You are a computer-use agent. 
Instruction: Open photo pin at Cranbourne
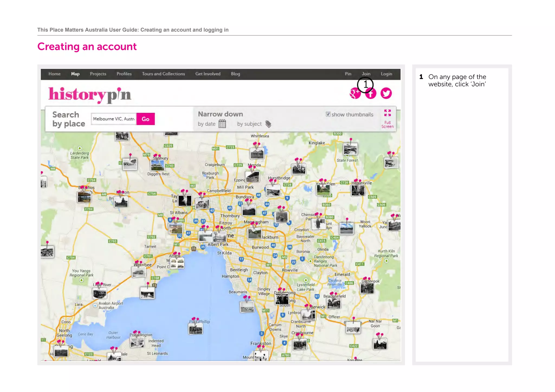pos(300,344)
